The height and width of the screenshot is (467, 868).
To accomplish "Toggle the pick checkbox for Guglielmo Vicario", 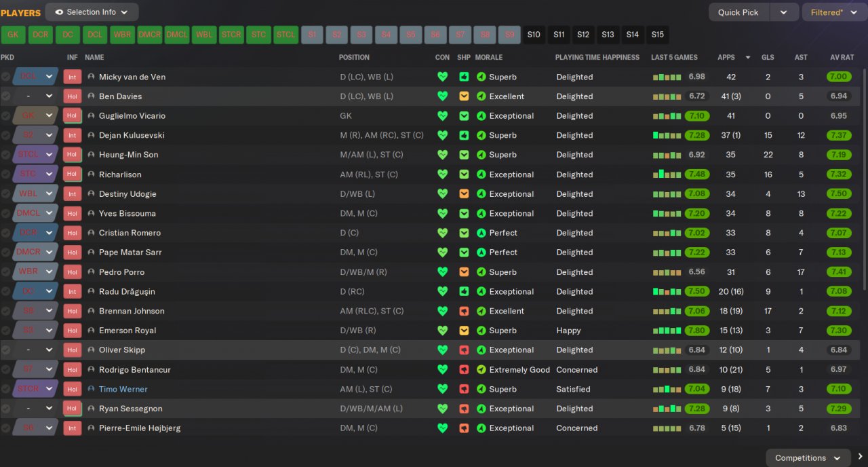I will 5,116.
